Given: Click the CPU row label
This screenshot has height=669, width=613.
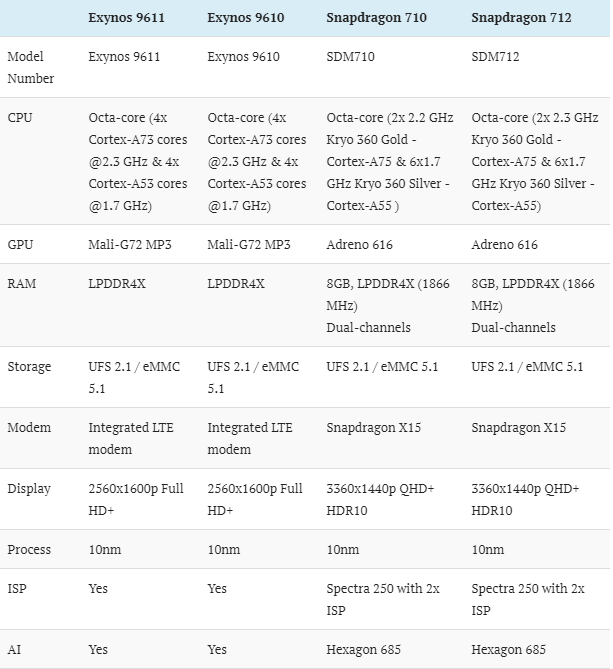Looking at the screenshot, I should [20, 117].
